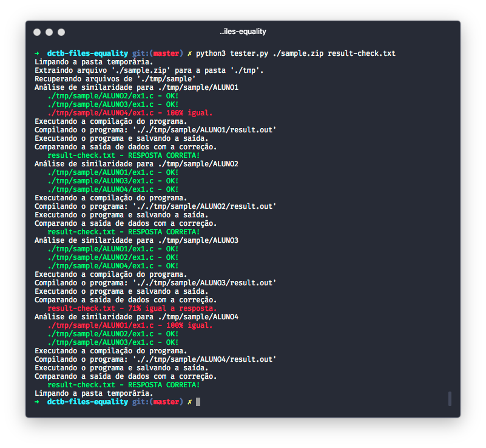Click line 'Compilando o programa: ALUNO3/result.out'
This screenshot has width=486, height=448.
[155, 283]
